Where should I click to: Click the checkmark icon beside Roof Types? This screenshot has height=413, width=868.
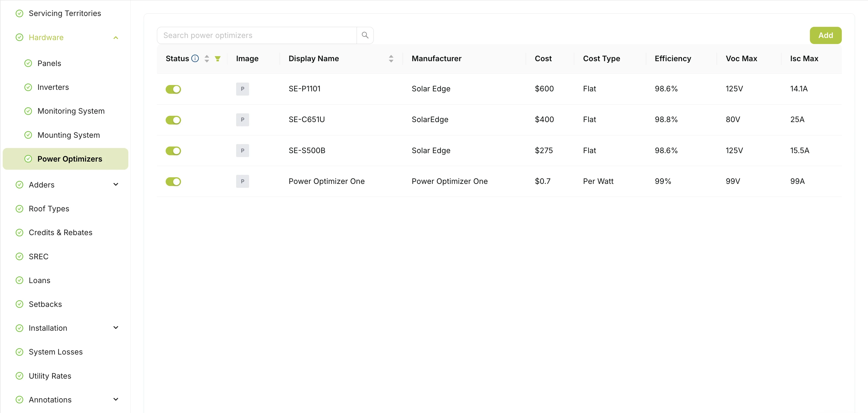coord(20,209)
